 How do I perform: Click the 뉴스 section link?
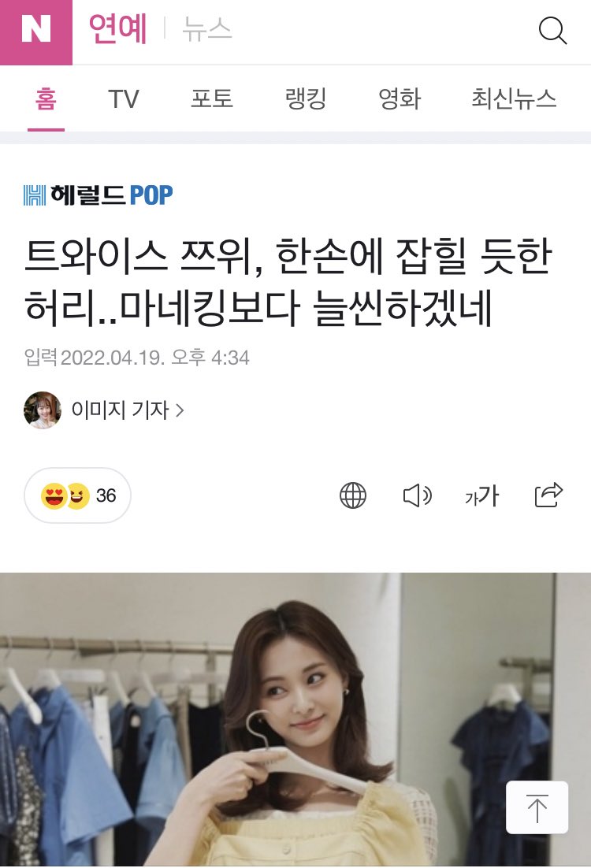pos(206,29)
